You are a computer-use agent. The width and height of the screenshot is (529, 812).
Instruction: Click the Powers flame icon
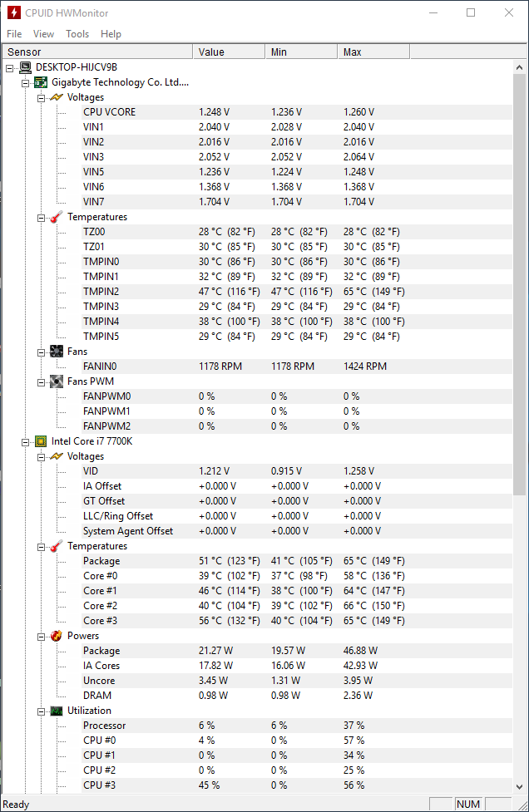click(x=56, y=636)
